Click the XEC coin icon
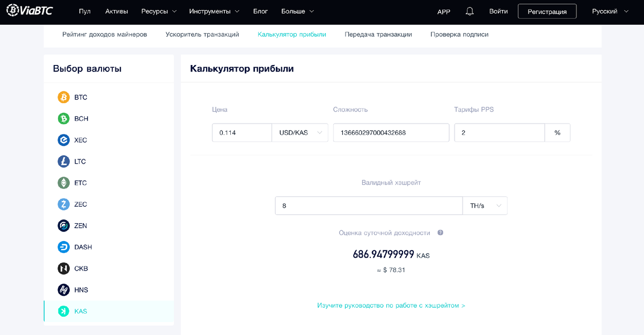 pos(64,140)
